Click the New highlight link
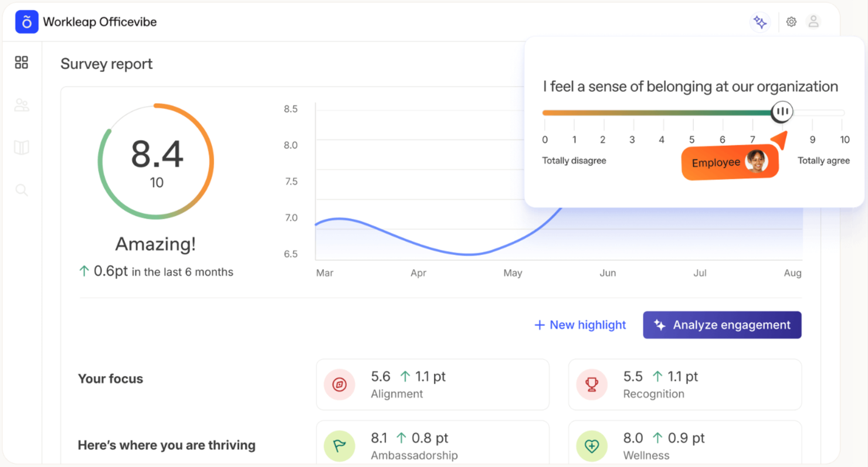 coord(580,325)
